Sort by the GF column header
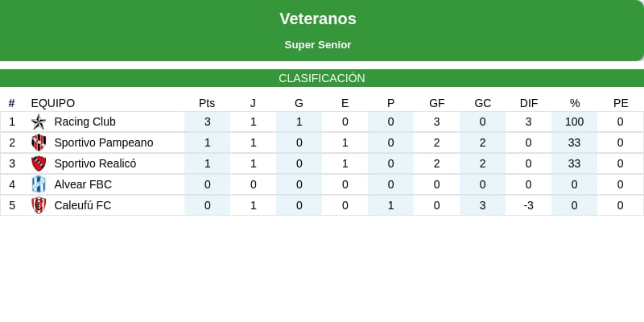The height and width of the screenshot is (322, 644). tap(437, 103)
